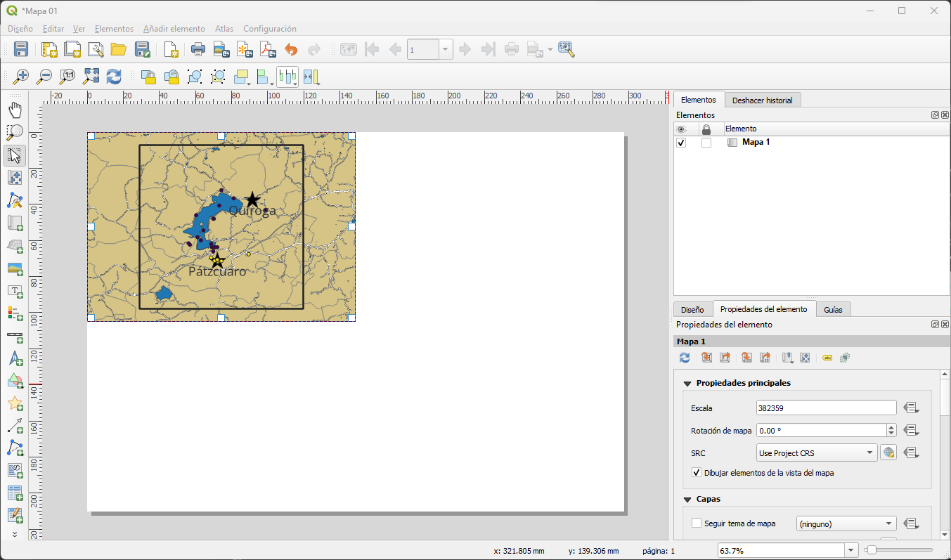Open the Añadir elemento menu
The image size is (951, 560).
[174, 29]
